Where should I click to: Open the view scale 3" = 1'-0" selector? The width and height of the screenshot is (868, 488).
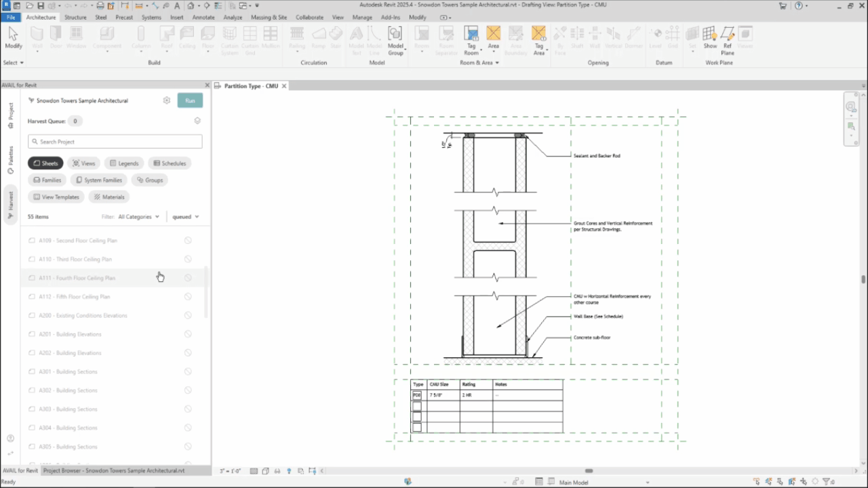[x=231, y=471]
